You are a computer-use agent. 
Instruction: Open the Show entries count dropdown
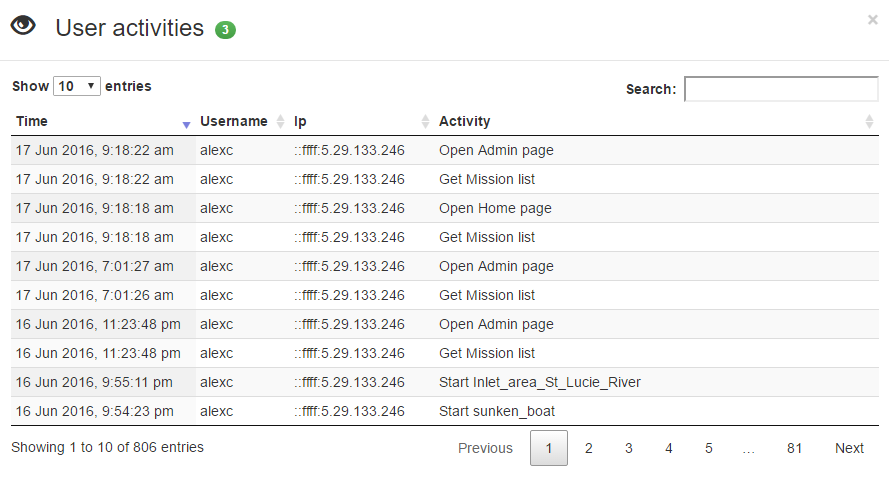pos(77,86)
